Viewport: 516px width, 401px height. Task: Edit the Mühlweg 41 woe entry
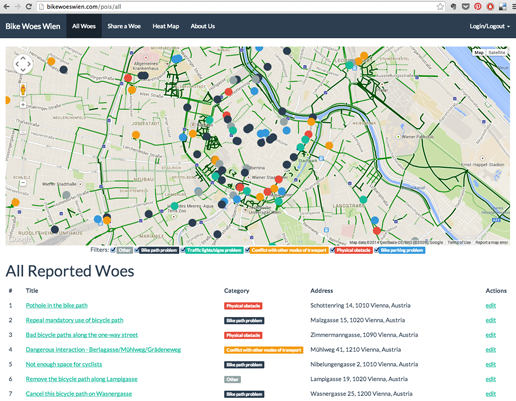[x=491, y=349]
